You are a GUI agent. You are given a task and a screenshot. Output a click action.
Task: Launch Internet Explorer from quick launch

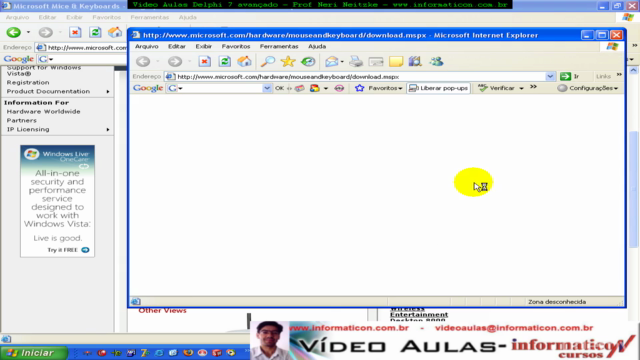tap(159, 353)
